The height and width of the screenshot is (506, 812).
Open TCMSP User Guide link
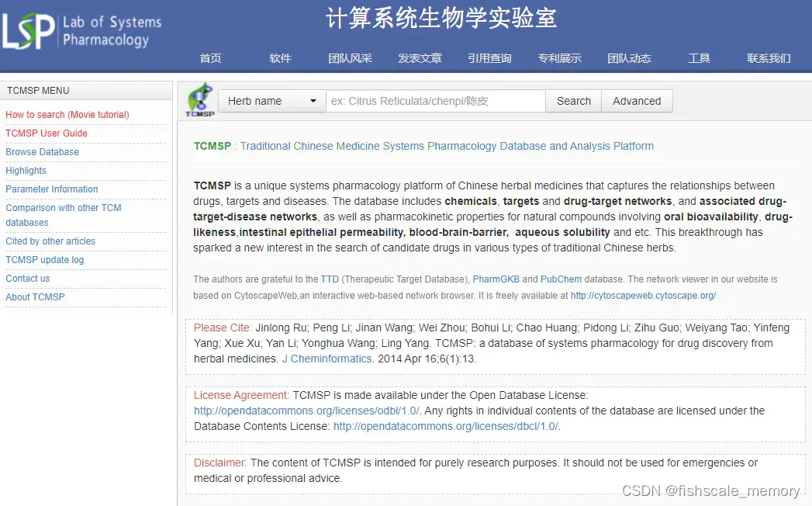tap(47, 133)
